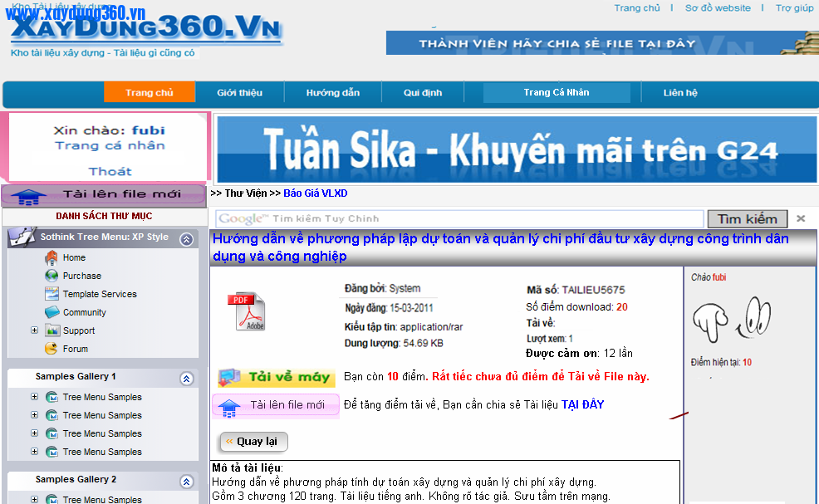Screen dimensions: 819x504
Task: Click upload arrow icon on sidebar Tải lên button
Action: coord(28,197)
